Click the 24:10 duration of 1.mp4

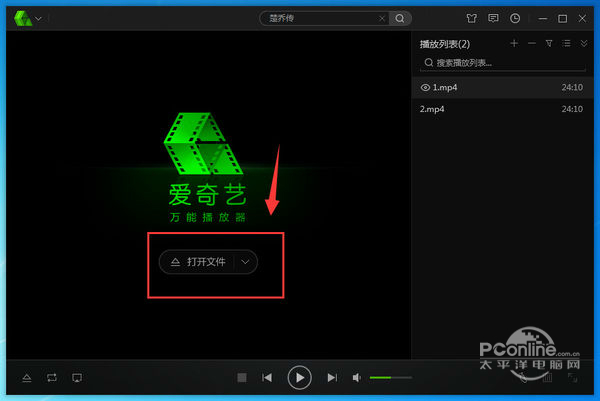pos(572,88)
